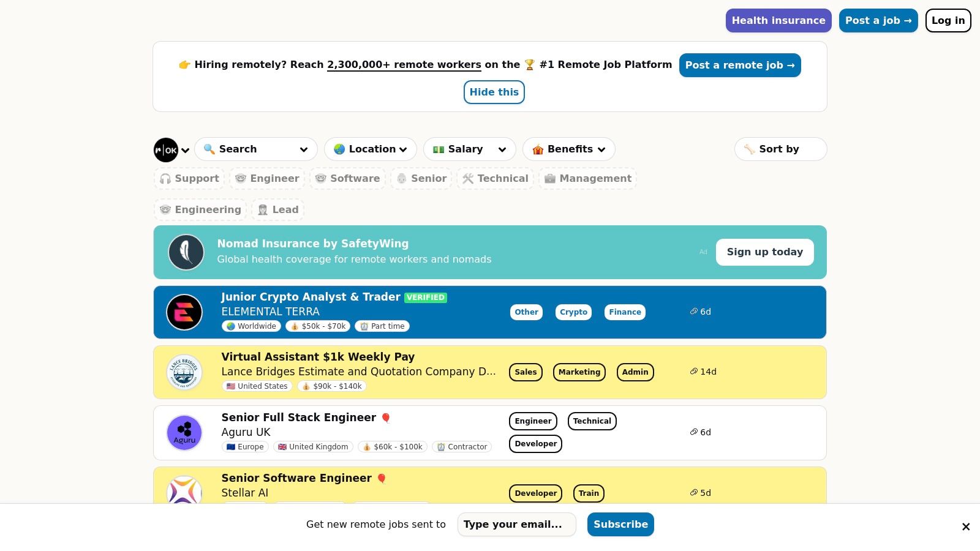The width and height of the screenshot is (980, 551).
Task: Focus the Type your email field
Action: (517, 525)
